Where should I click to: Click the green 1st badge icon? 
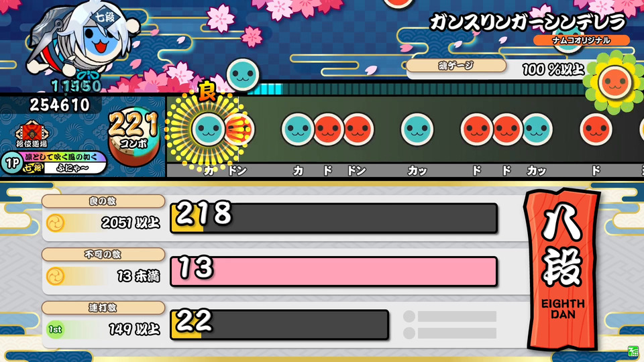(55, 330)
